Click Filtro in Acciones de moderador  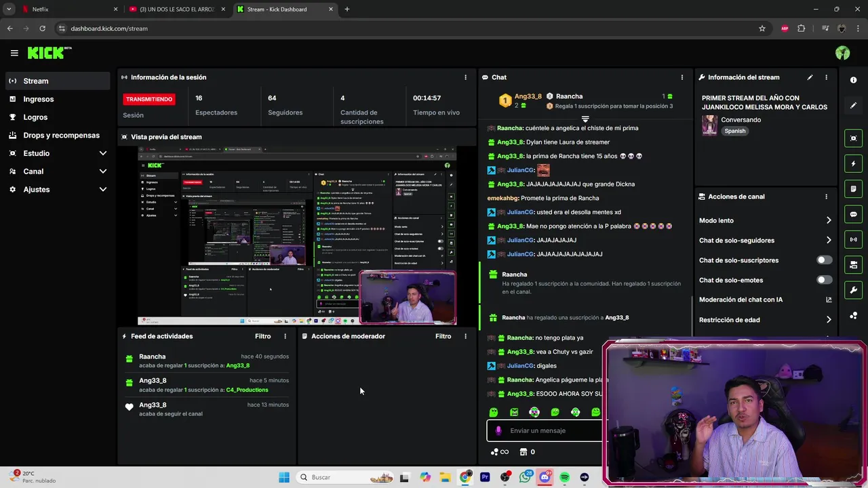coord(443,336)
